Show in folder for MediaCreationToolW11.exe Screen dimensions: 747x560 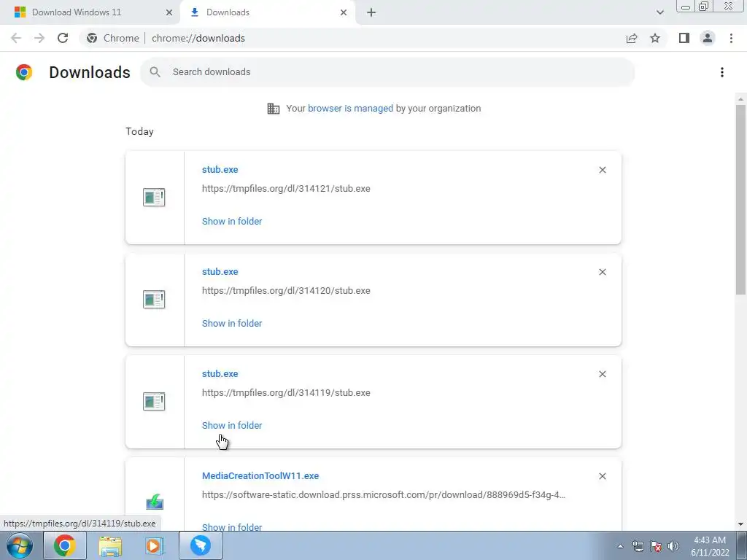click(232, 527)
